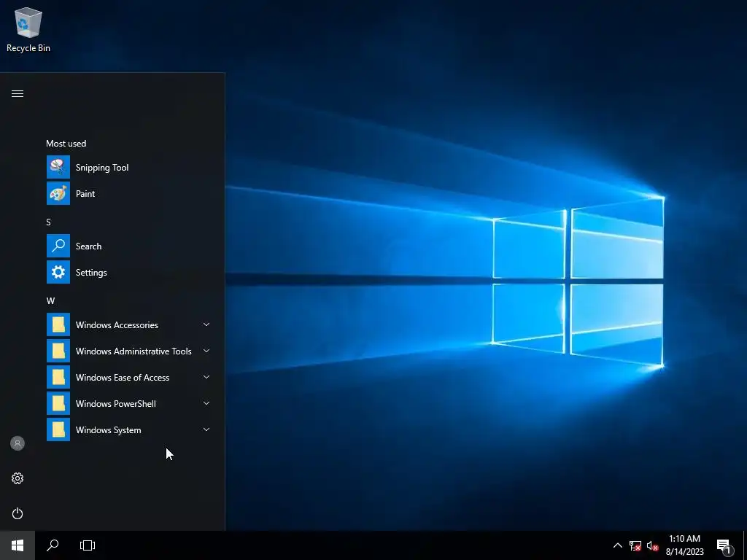Click the Windows PowerShell folder icon

[x=58, y=403]
